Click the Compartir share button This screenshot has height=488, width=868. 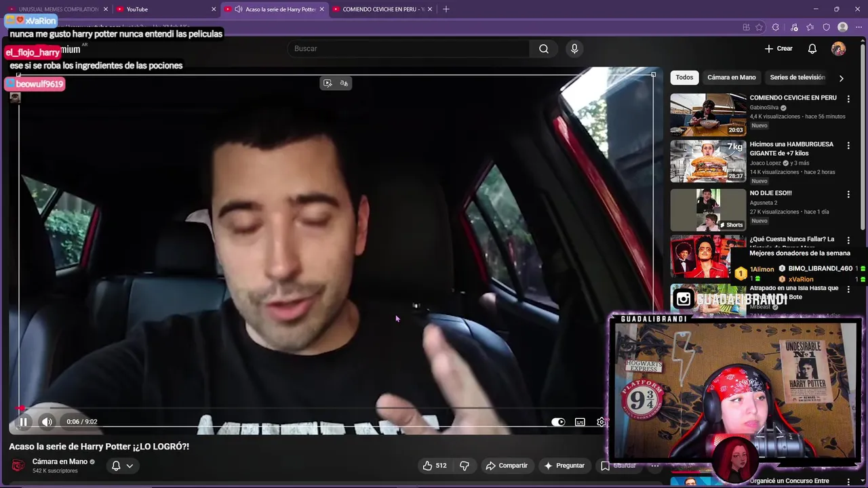507,466
